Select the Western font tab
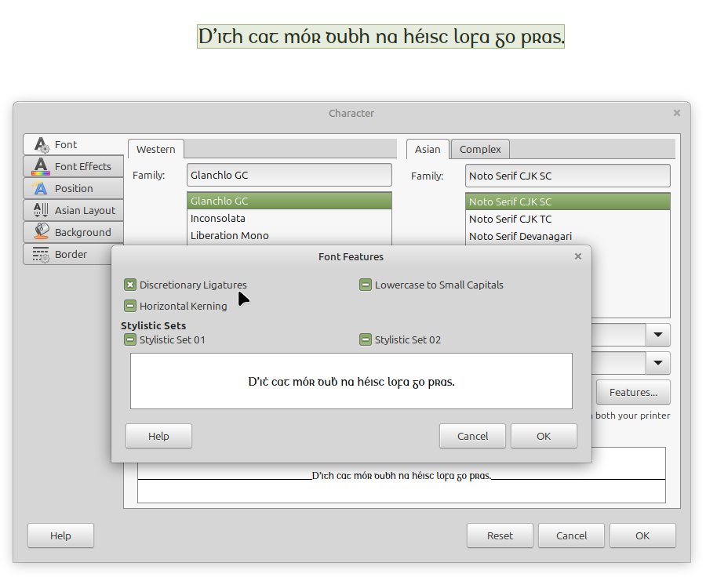 click(156, 149)
